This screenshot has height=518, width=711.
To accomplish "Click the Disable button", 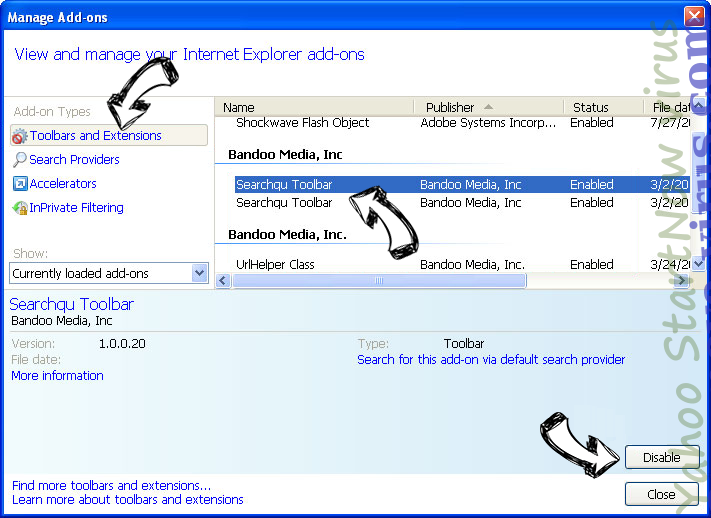I will (662, 457).
